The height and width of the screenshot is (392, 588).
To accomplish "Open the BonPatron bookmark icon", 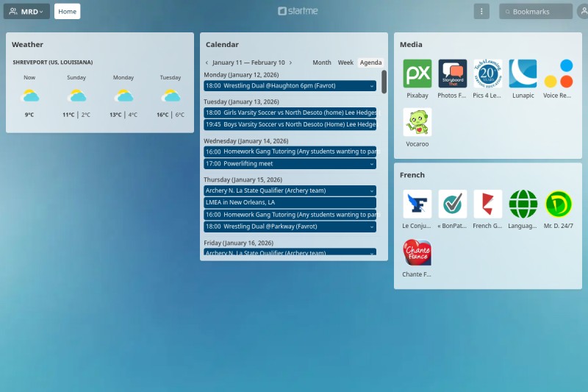I will (x=453, y=204).
